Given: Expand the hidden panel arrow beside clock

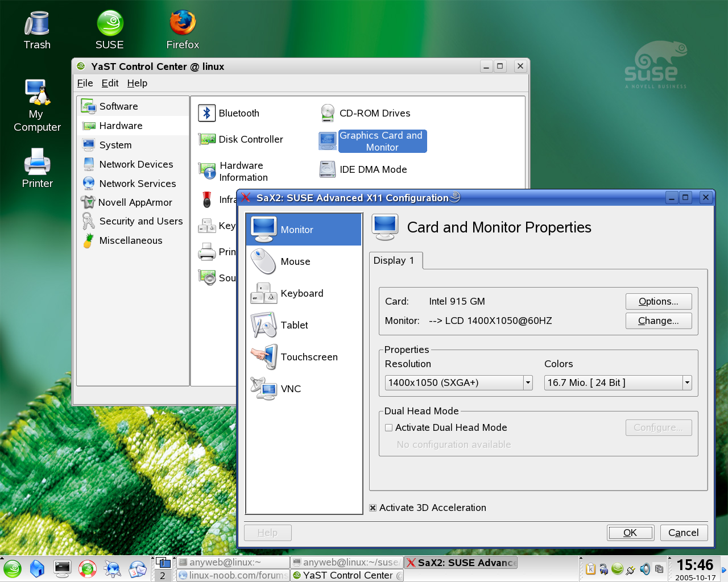Looking at the screenshot, I should pos(723,569).
